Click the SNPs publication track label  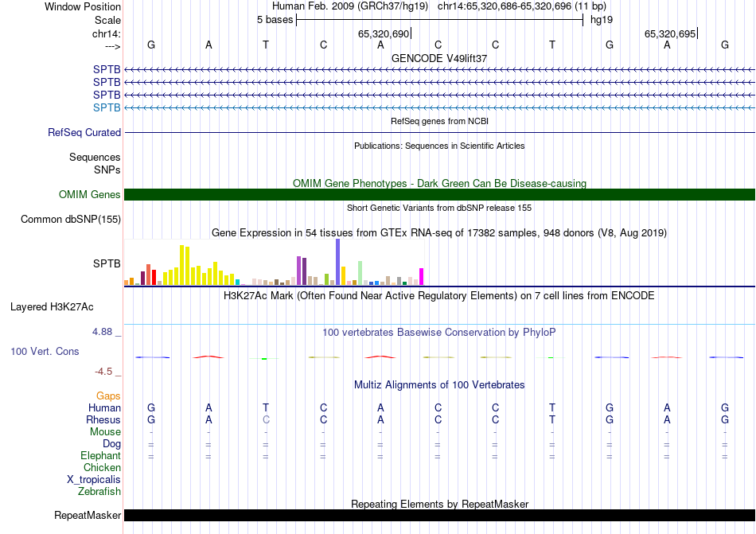click(x=107, y=170)
